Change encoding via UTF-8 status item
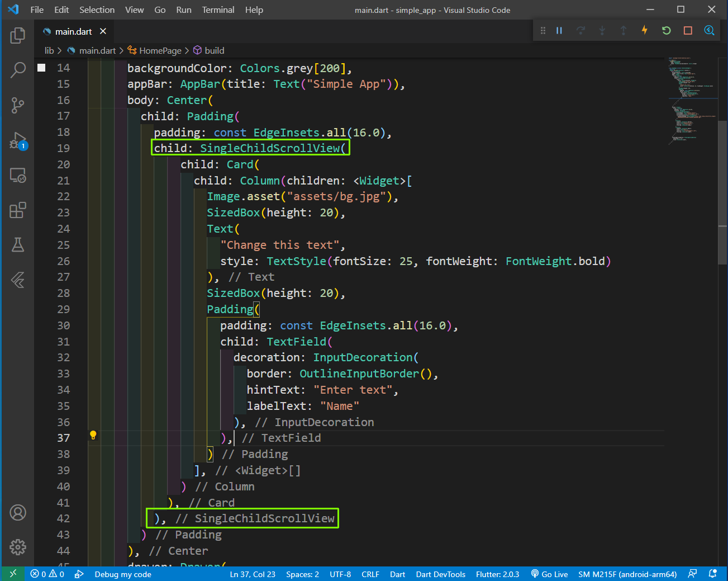Image resolution: width=728 pixels, height=581 pixels. (340, 574)
